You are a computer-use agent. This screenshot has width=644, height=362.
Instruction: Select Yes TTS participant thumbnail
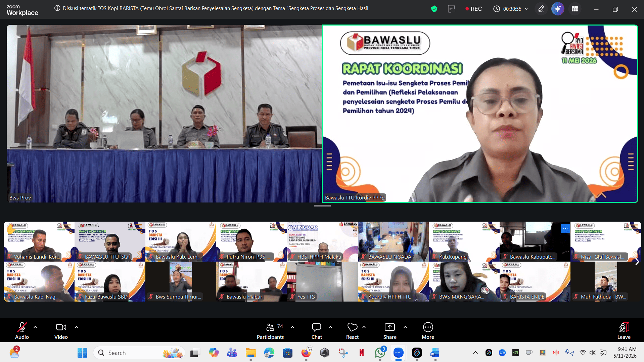[x=322, y=281]
